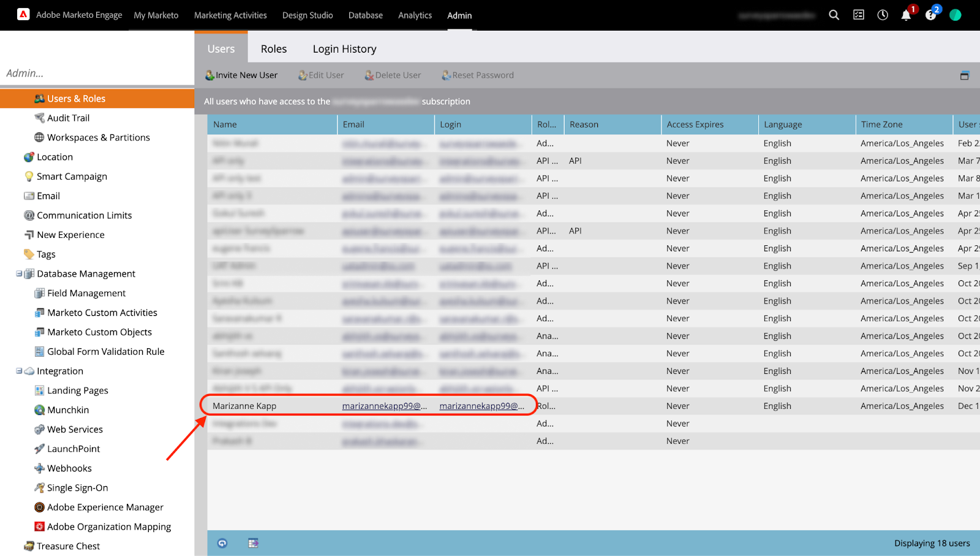Click Invite New User button

coord(241,75)
